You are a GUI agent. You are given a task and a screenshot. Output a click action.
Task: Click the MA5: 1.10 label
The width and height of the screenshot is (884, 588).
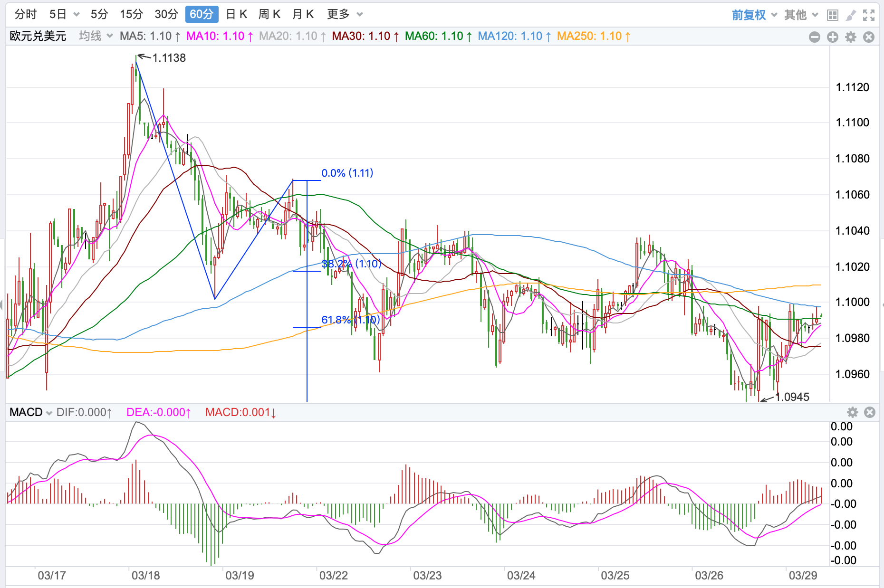[x=150, y=36]
